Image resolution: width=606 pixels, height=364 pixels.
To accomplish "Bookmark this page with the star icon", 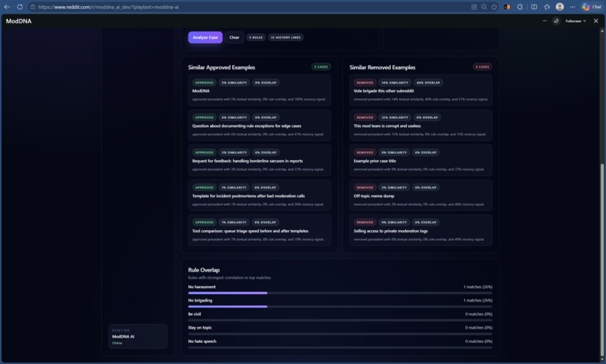I will [494, 7].
